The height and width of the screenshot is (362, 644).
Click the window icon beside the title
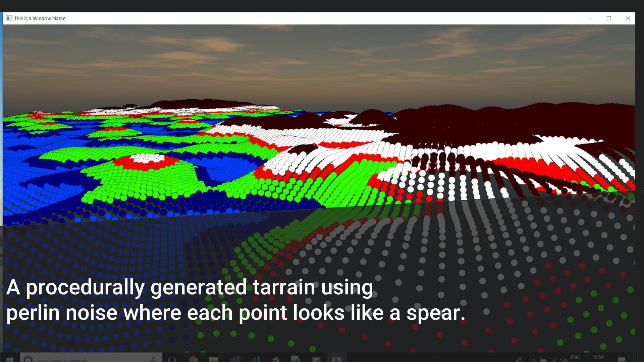[9, 18]
